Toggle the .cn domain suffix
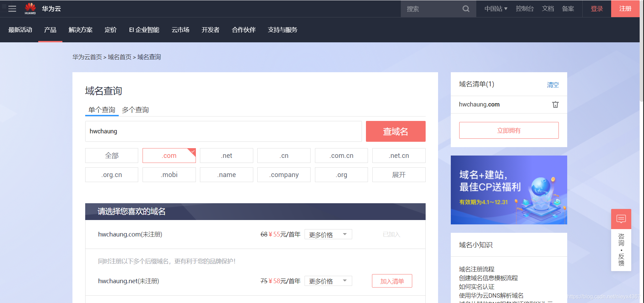This screenshot has height=303, width=644. [284, 156]
